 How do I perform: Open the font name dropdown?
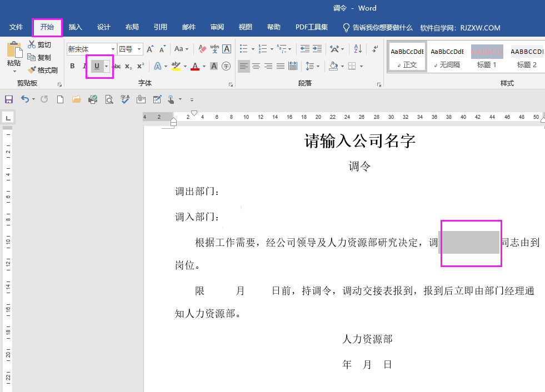point(113,49)
